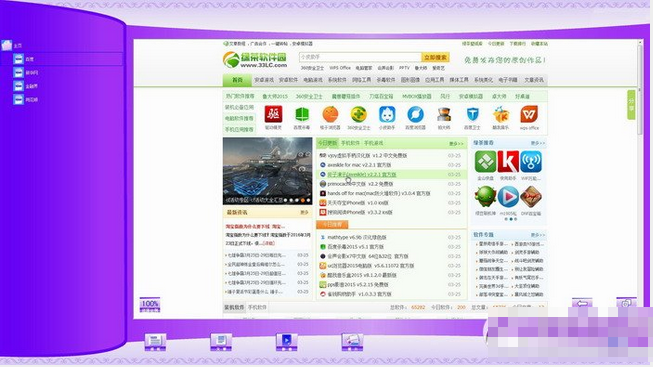
Task: Select the 电脑软件推荐 category
Action: (239, 118)
